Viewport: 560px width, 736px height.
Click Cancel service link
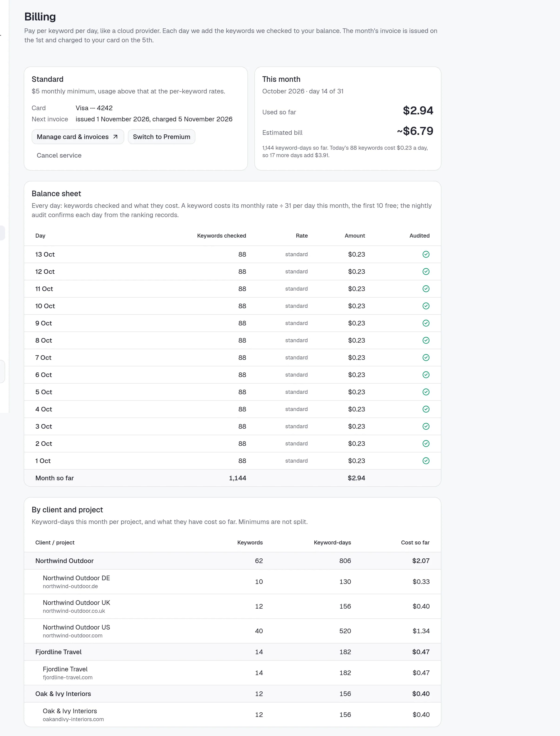tap(59, 155)
